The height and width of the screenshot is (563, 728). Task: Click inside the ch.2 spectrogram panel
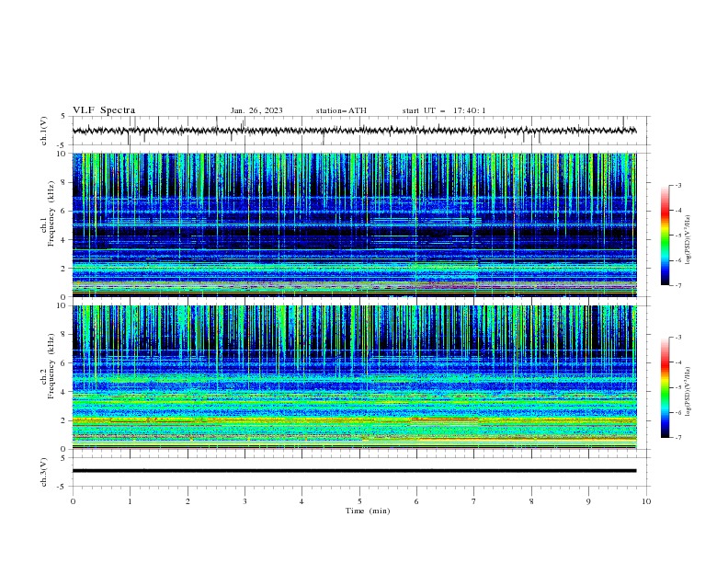tap(354, 377)
